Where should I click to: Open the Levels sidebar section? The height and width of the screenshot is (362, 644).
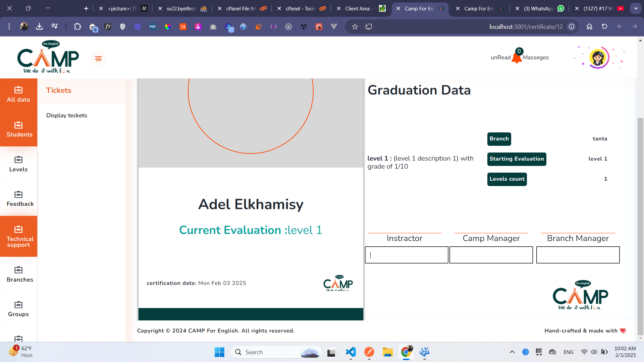click(19, 164)
